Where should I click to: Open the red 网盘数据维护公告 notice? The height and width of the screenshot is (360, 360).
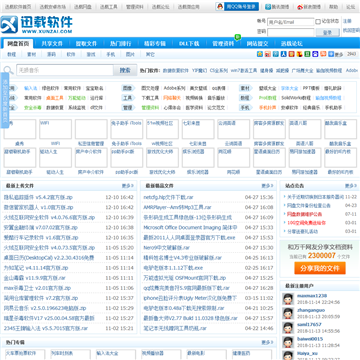(304, 214)
